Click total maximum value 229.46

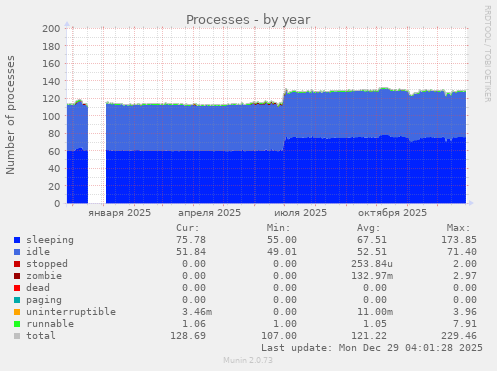click(459, 336)
